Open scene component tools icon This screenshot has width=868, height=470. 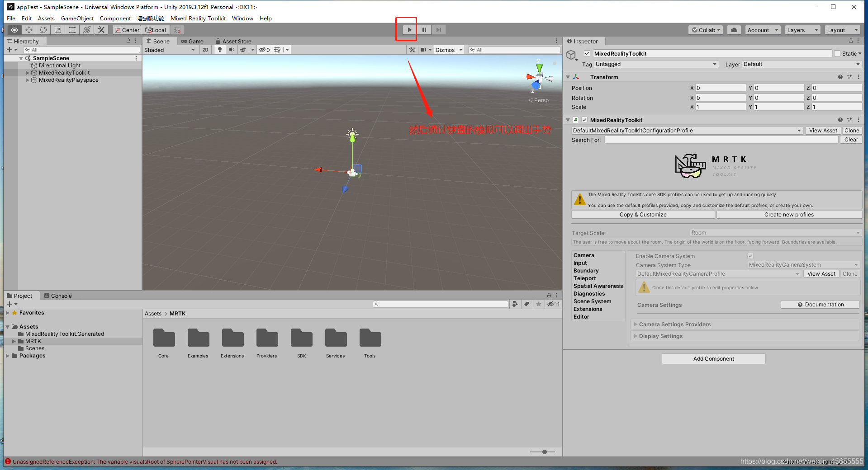click(412, 50)
